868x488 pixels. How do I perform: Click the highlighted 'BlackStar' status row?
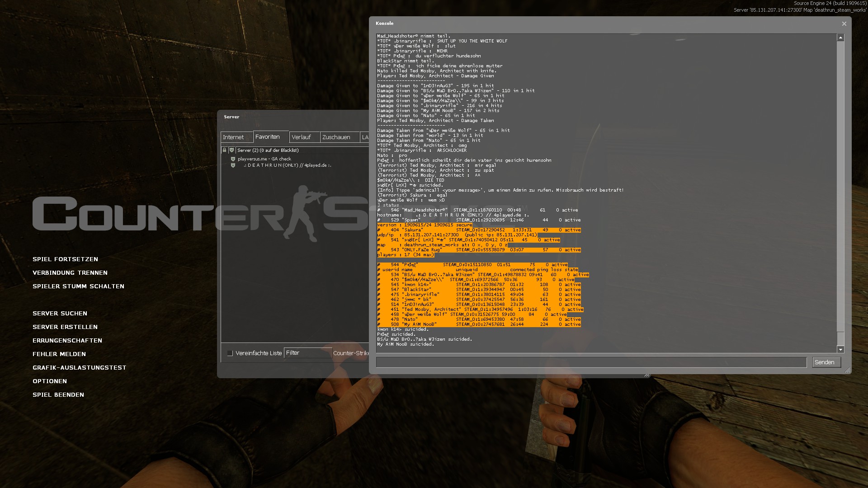click(479, 290)
